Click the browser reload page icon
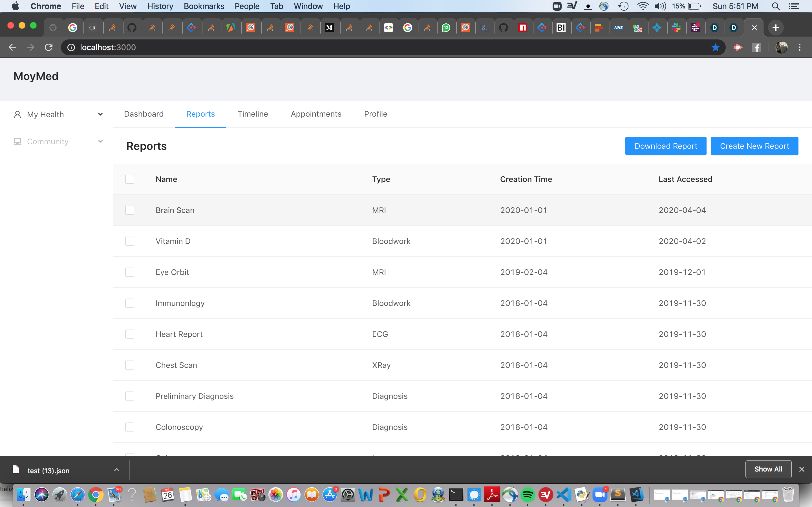This screenshot has height=507, width=812. (x=49, y=47)
